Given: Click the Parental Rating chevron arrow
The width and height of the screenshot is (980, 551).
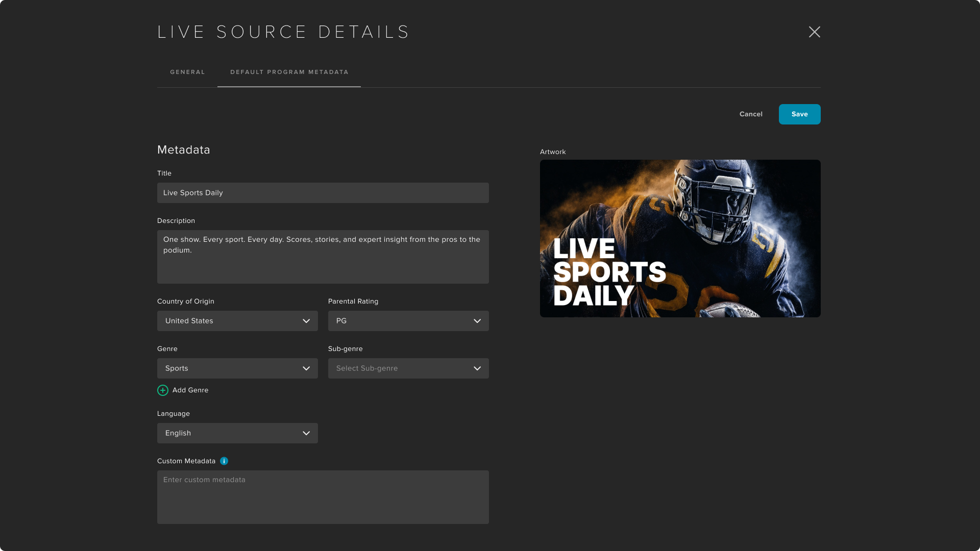Looking at the screenshot, I should (x=477, y=321).
